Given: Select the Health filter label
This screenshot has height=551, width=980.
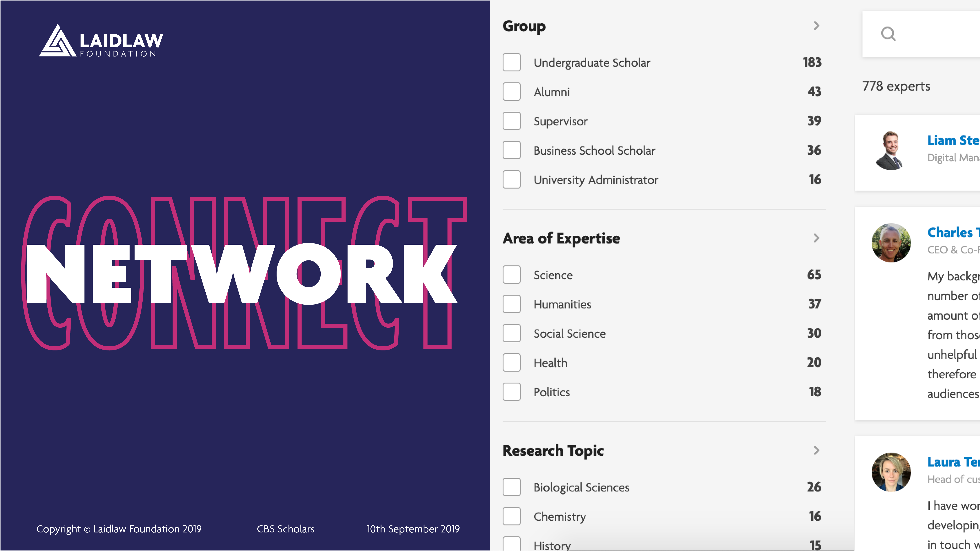Looking at the screenshot, I should tap(550, 363).
